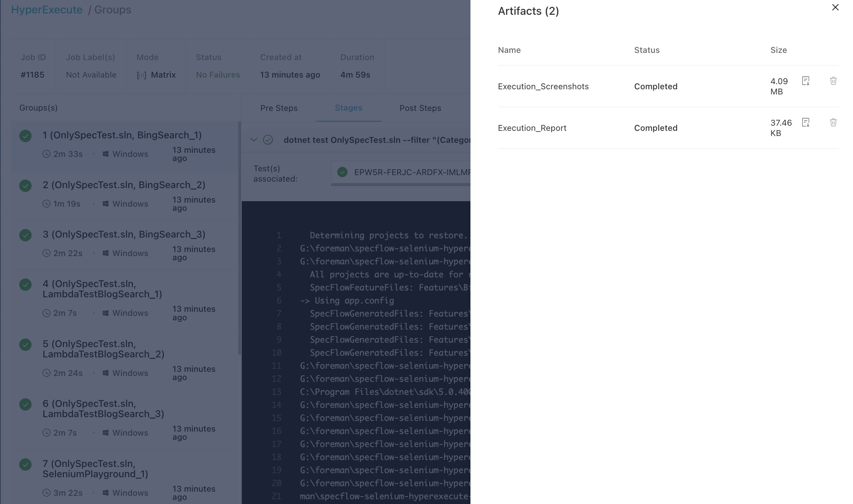The width and height of the screenshot is (853, 504).
Task: Click the No Failures status text
Action: (x=218, y=75)
